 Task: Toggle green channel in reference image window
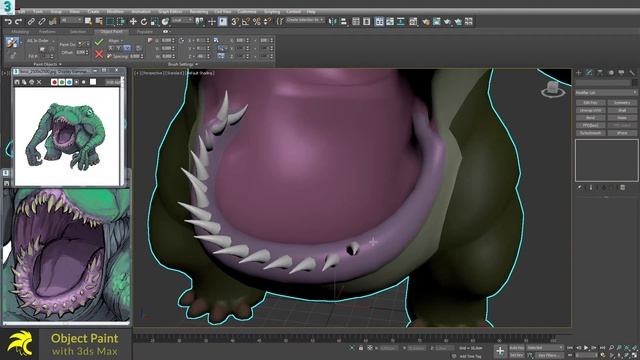[x=61, y=82]
